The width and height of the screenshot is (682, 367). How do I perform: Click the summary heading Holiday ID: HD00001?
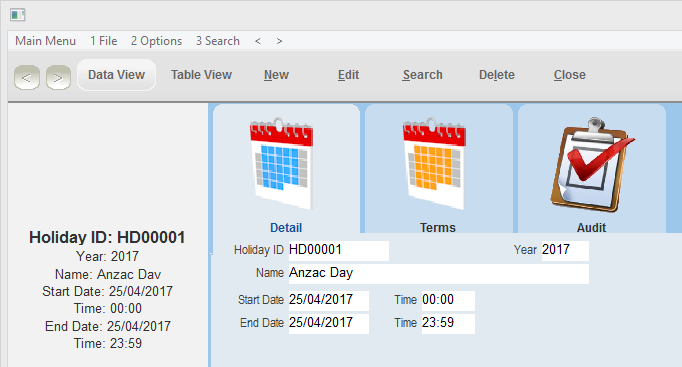107,237
